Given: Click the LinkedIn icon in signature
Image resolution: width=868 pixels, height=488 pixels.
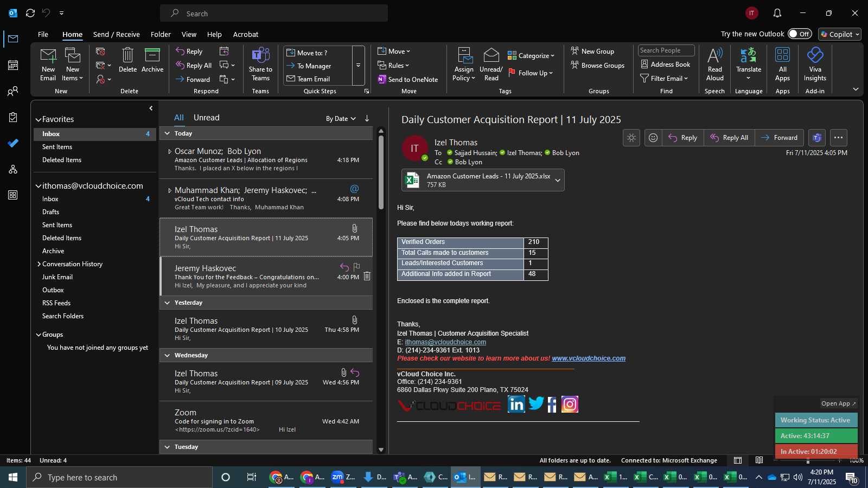Looking at the screenshot, I should pyautogui.click(x=516, y=404).
